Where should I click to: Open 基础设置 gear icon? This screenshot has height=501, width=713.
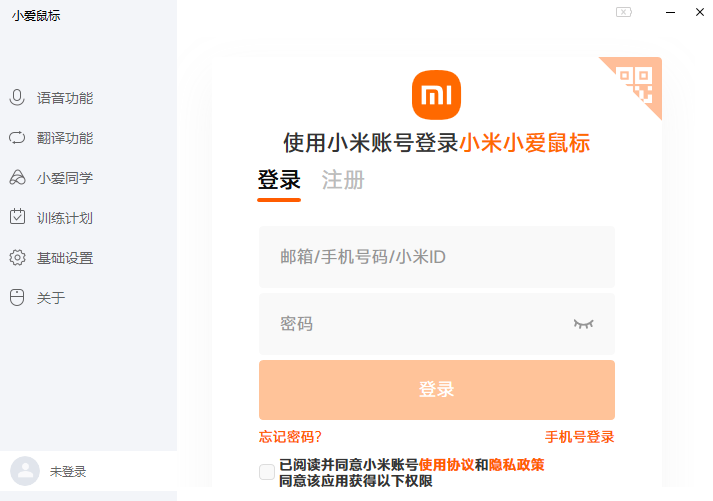point(17,258)
